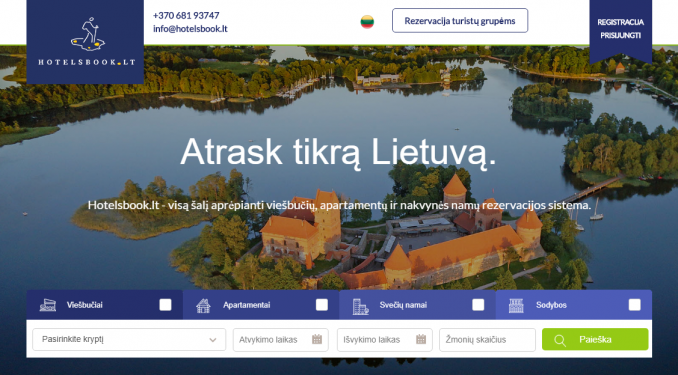Enable the Svečių namai checkbox
678x375 pixels.
[478, 305]
